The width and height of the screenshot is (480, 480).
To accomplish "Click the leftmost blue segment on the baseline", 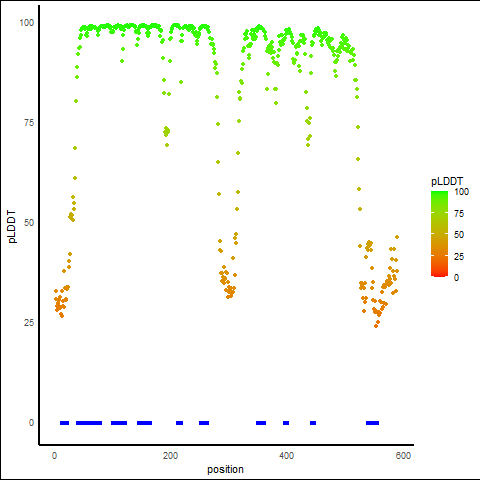I will click(64, 423).
